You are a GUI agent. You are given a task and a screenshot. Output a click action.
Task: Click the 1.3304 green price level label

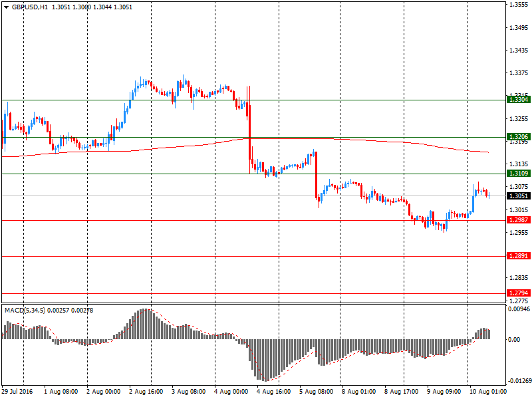coord(519,99)
